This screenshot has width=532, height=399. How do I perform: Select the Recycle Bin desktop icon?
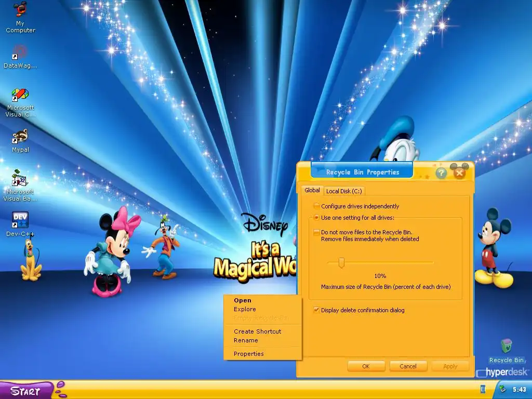point(506,351)
